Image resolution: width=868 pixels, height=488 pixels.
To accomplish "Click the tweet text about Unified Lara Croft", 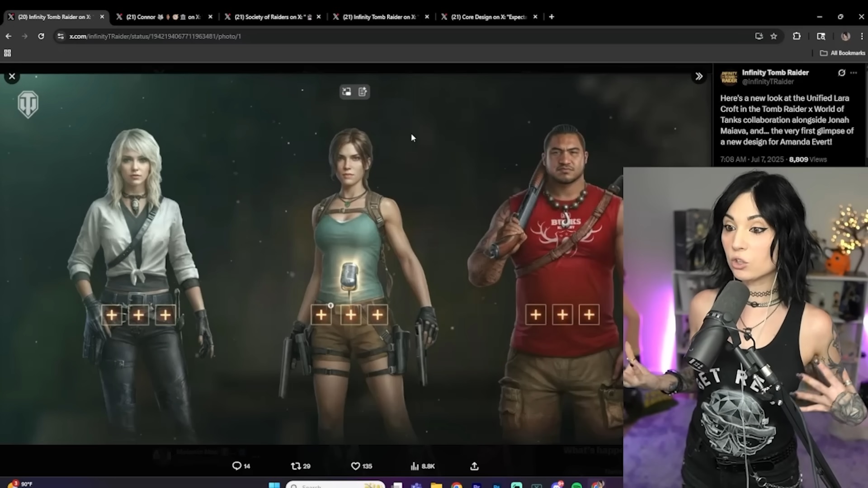I will coord(787,120).
